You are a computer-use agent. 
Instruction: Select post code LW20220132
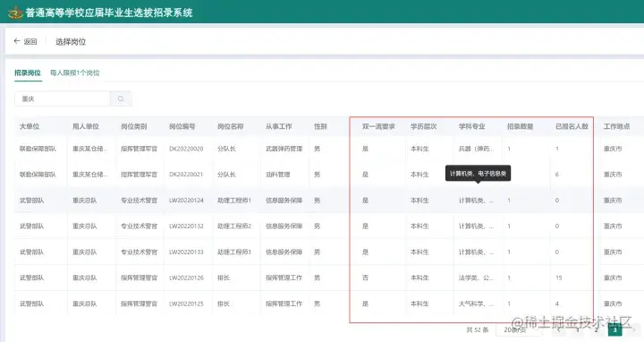(x=186, y=227)
